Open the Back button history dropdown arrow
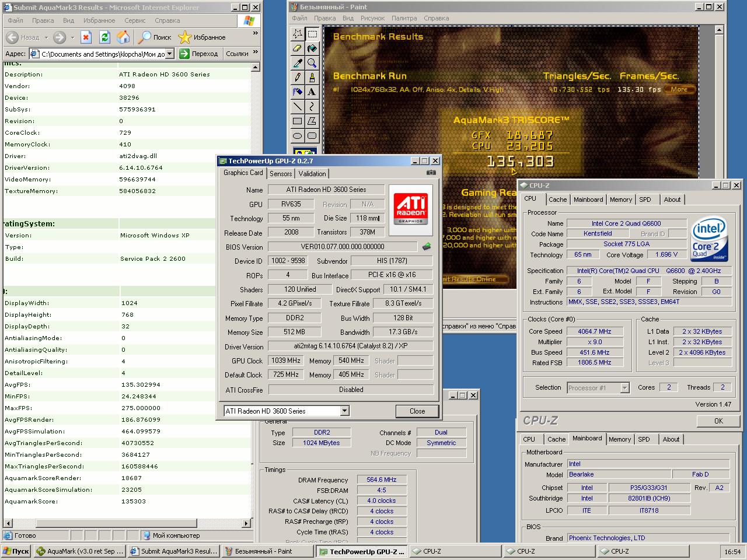Screen dimensions: 747x560 (46, 37)
